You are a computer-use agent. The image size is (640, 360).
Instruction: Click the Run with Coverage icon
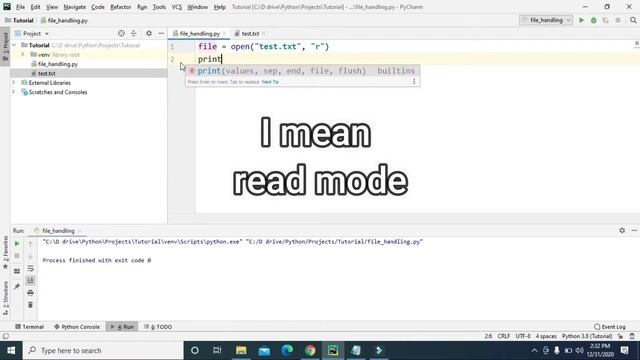point(606,20)
